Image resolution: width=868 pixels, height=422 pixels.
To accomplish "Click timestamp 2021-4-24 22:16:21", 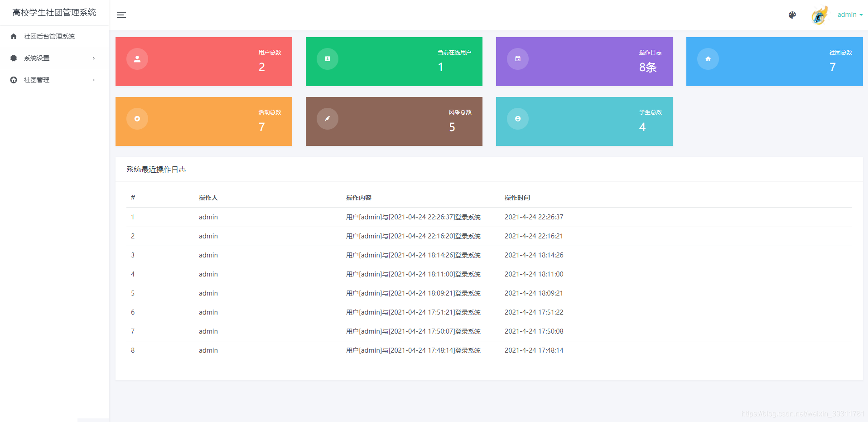I will click(x=534, y=236).
